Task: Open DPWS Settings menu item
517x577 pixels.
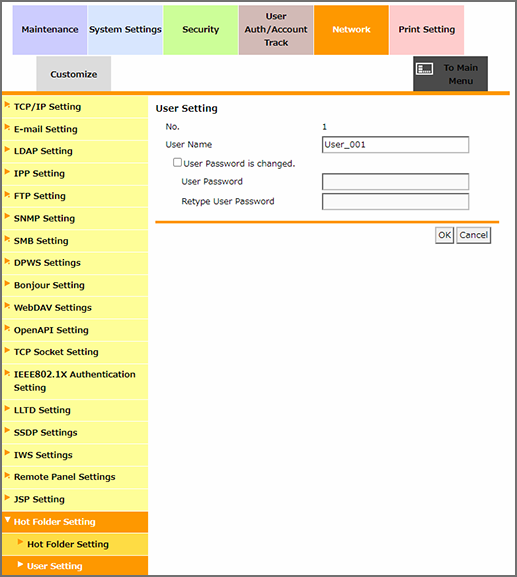Action: (75, 263)
